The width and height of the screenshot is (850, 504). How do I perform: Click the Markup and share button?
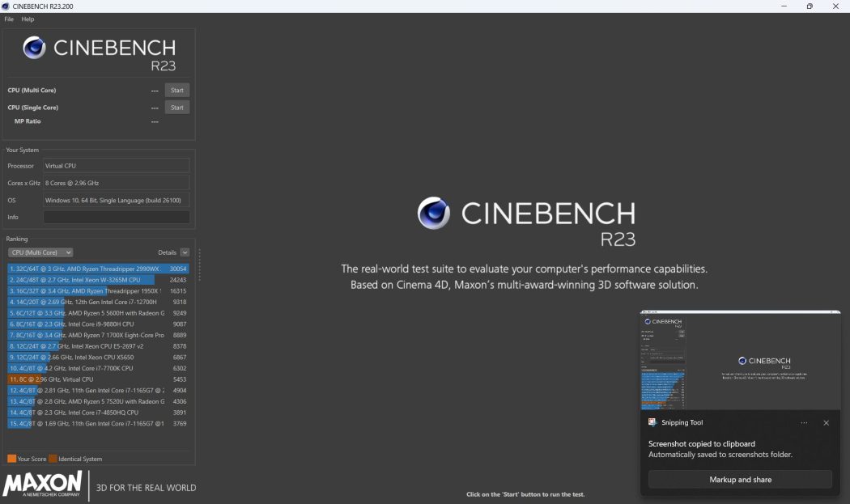tap(740, 480)
